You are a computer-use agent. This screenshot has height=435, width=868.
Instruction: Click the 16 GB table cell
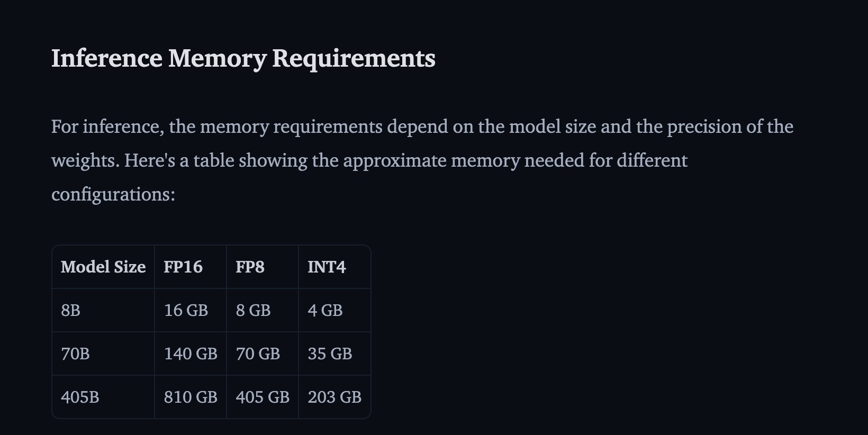click(x=191, y=310)
